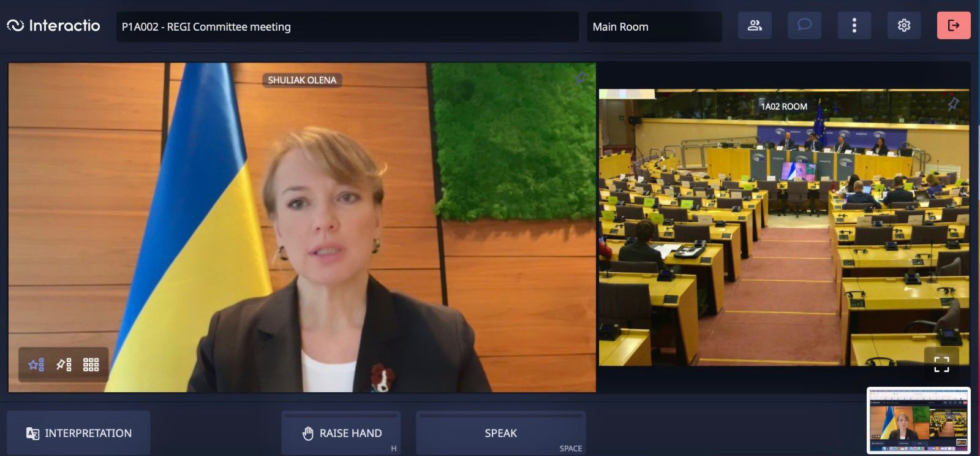Click the Main Room selector
980x456 pixels.
tap(654, 27)
